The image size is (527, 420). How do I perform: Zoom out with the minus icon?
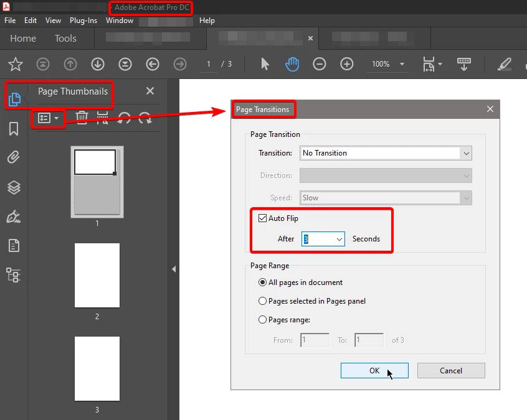(x=320, y=64)
